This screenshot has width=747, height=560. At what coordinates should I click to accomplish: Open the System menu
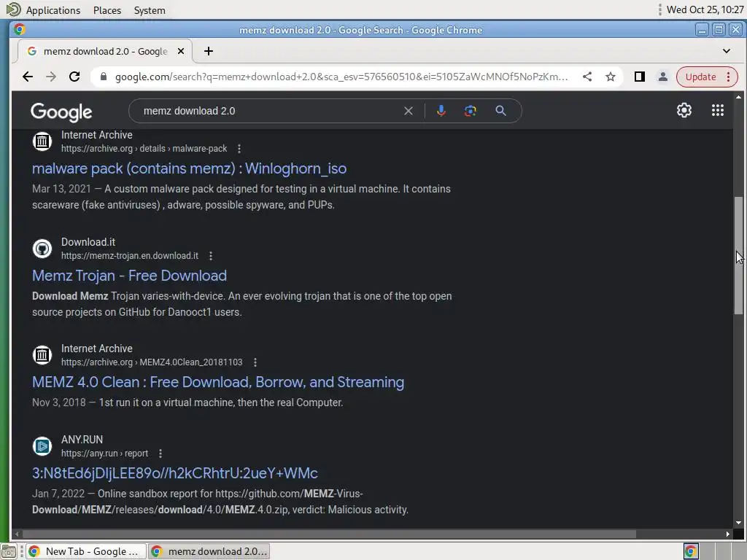click(x=150, y=10)
